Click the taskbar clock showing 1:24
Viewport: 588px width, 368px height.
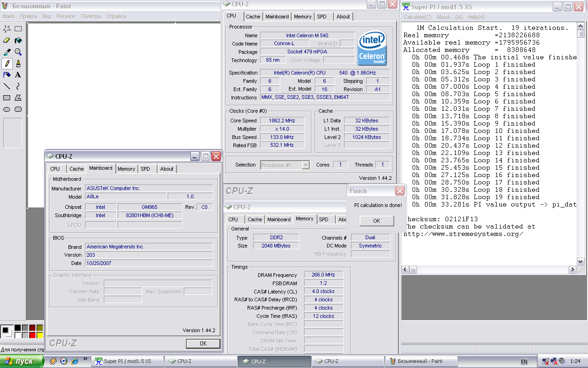point(575,362)
